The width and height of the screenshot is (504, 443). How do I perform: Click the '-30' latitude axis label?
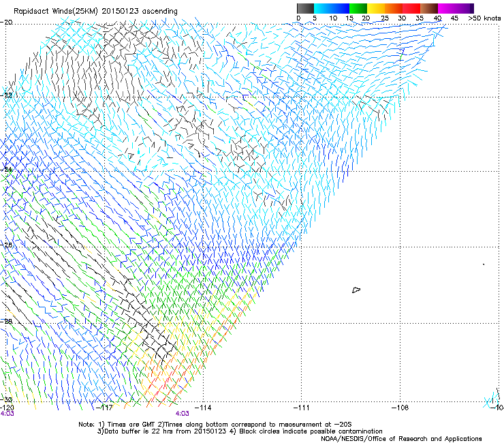[x=7, y=399]
